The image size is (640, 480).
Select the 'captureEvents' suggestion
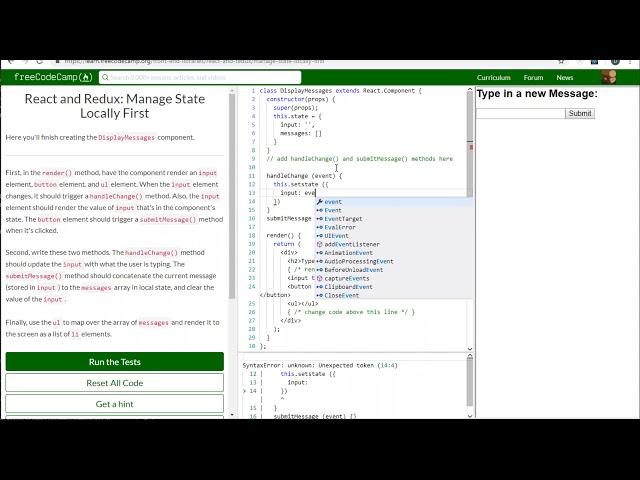click(x=346, y=278)
